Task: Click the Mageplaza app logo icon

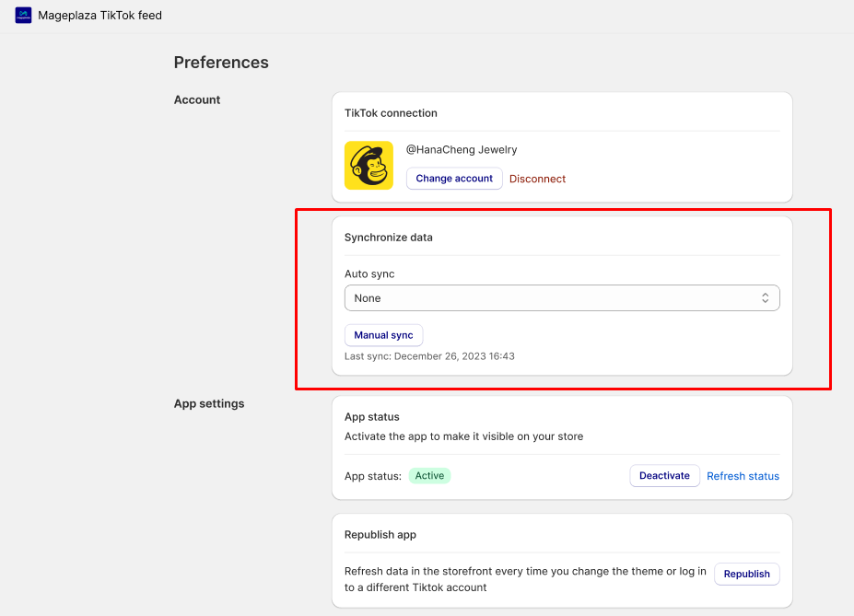Action: (x=23, y=16)
